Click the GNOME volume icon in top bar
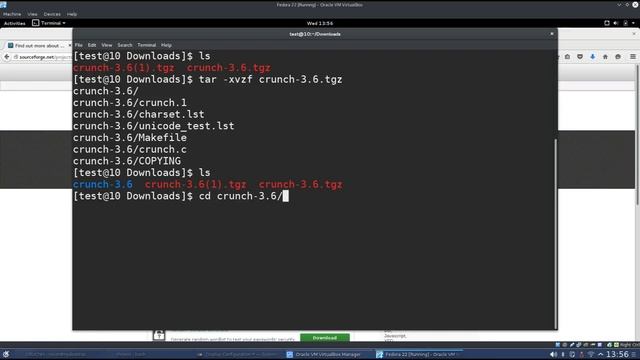The width and height of the screenshot is (640, 360). [x=616, y=23]
